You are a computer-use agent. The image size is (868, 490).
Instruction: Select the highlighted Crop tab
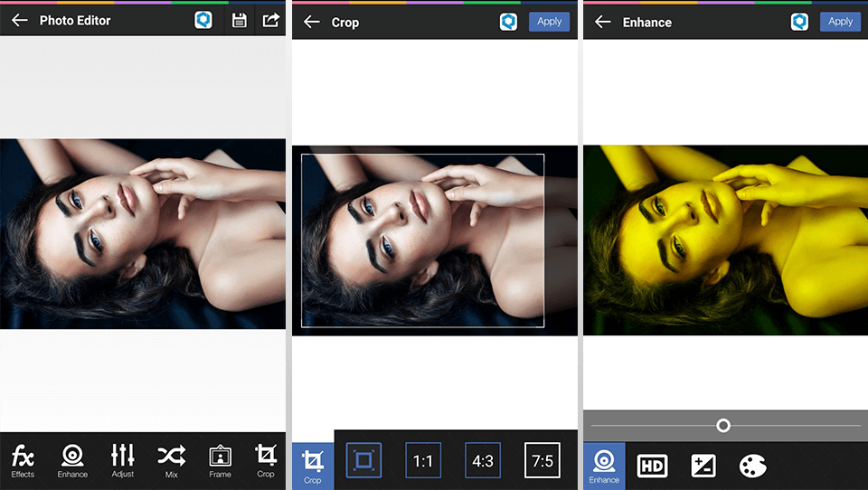pyautogui.click(x=313, y=466)
